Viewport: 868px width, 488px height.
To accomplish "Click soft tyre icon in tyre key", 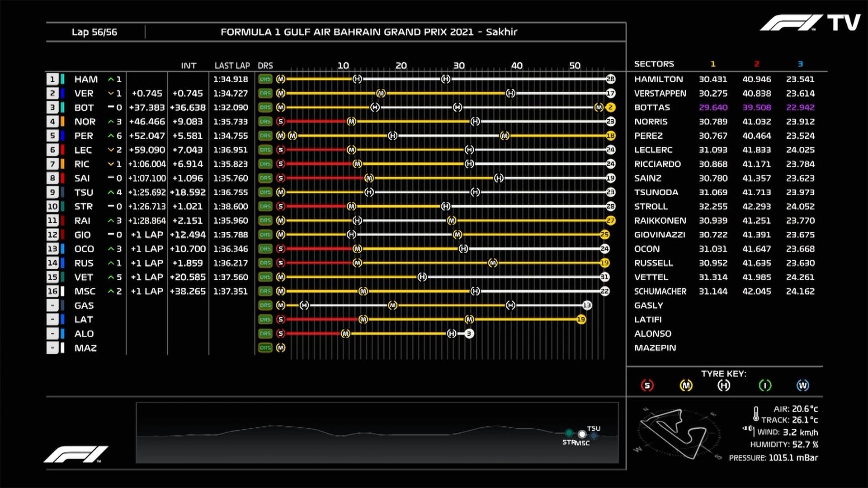I will coord(647,385).
